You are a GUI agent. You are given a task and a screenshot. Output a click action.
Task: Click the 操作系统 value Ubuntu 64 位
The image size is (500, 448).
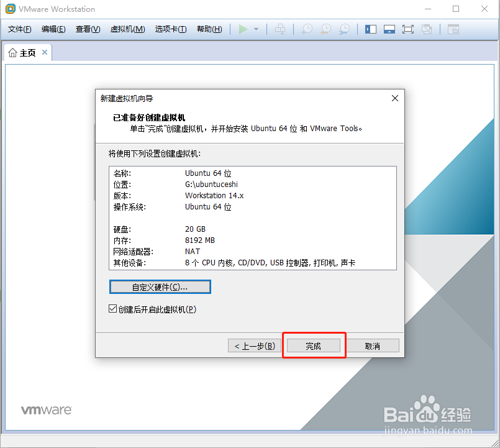[208, 207]
